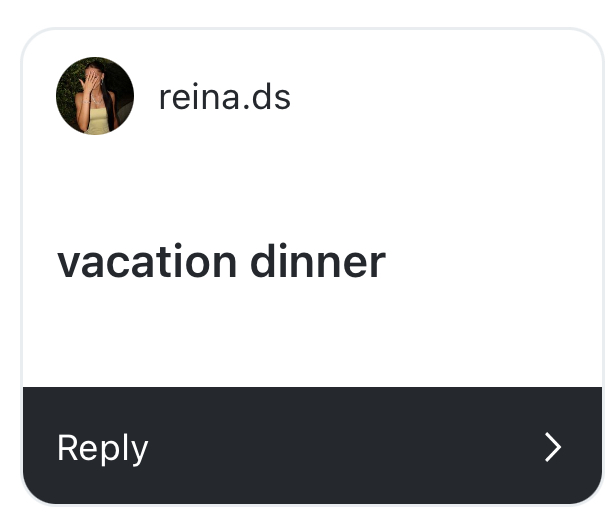The width and height of the screenshot is (610, 520).
Task: Expand reply using the chevron arrow
Action: click(553, 447)
